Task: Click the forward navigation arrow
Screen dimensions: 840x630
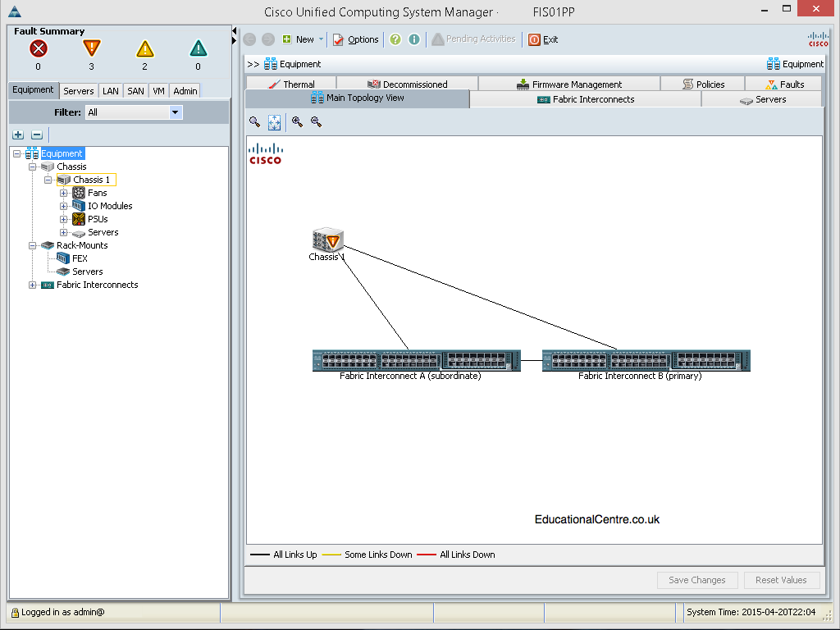Action: click(x=268, y=39)
